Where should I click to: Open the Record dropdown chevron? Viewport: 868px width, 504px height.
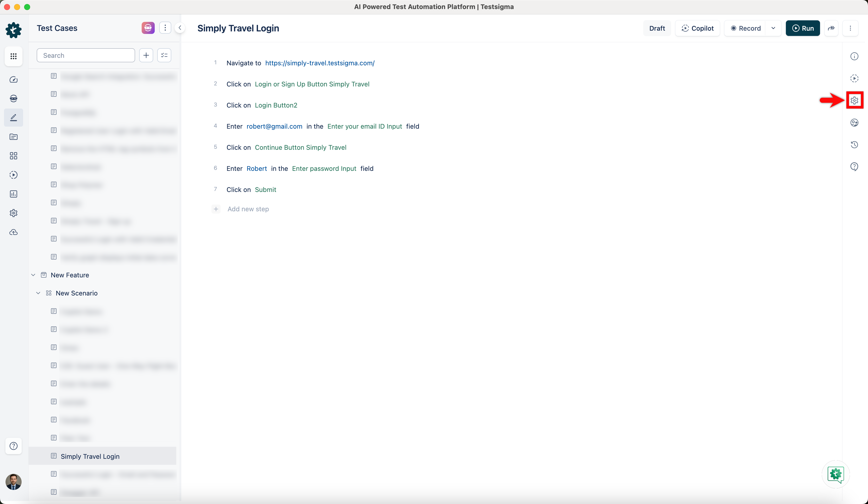tap(773, 28)
